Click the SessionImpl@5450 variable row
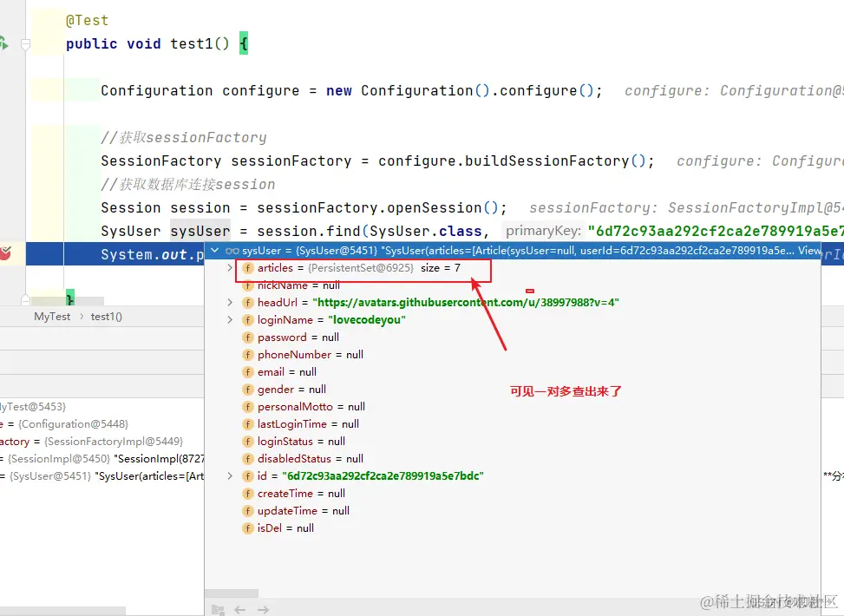The image size is (844, 616). [x=102, y=459]
